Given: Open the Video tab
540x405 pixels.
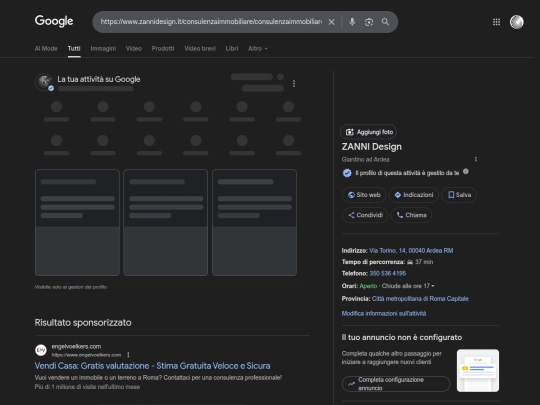Looking at the screenshot, I should coord(134,49).
